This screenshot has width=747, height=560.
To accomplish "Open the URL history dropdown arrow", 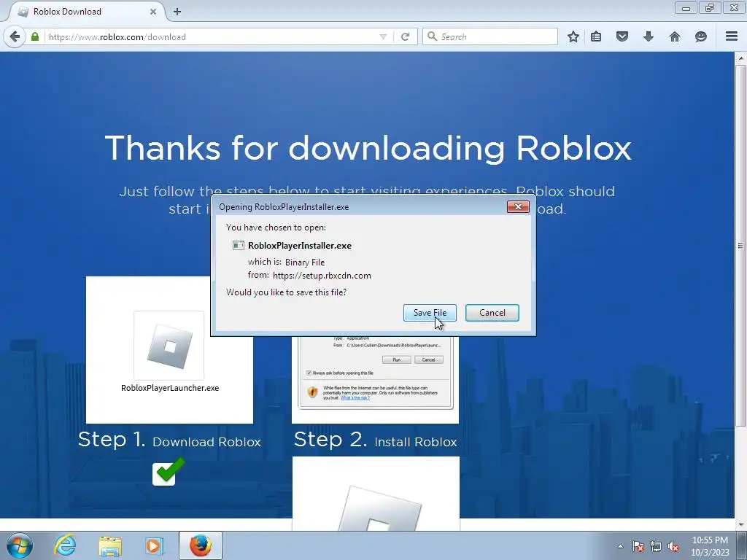I will coord(383,36).
